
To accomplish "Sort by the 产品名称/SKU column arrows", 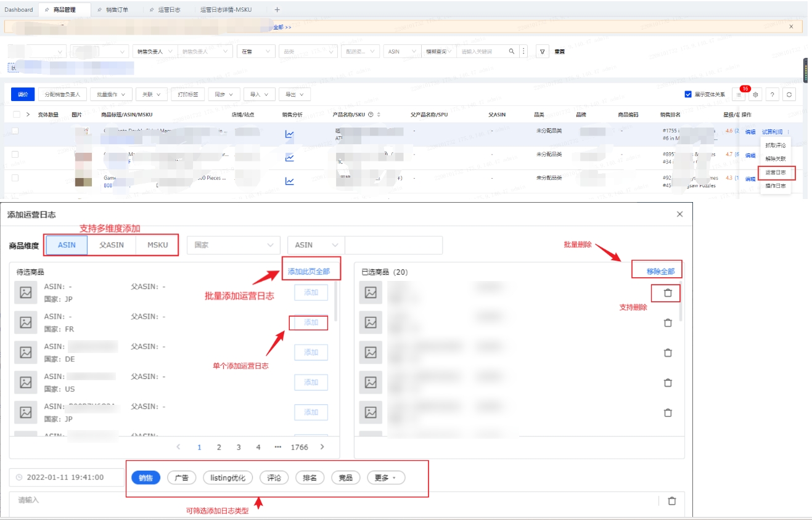I will coord(379,115).
